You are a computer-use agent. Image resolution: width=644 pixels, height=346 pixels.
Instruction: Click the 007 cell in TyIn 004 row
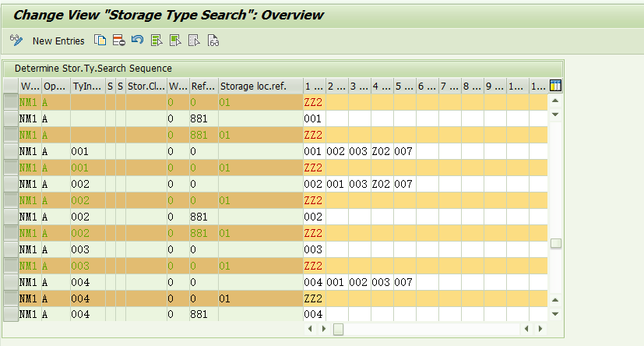[403, 281]
